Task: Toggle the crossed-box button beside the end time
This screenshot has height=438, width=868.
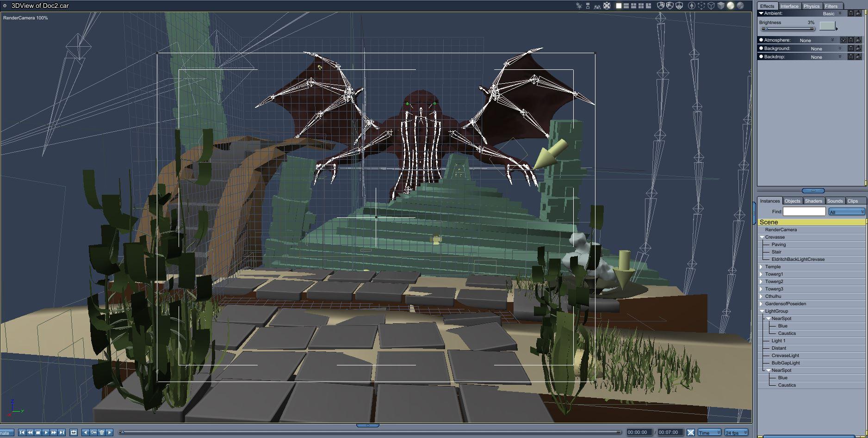Action: pyautogui.click(x=691, y=432)
